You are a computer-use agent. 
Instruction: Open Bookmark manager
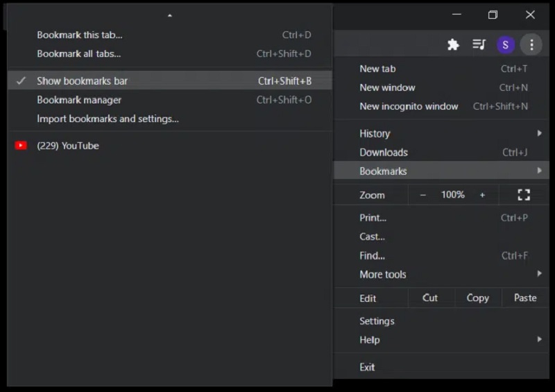pyautogui.click(x=79, y=100)
